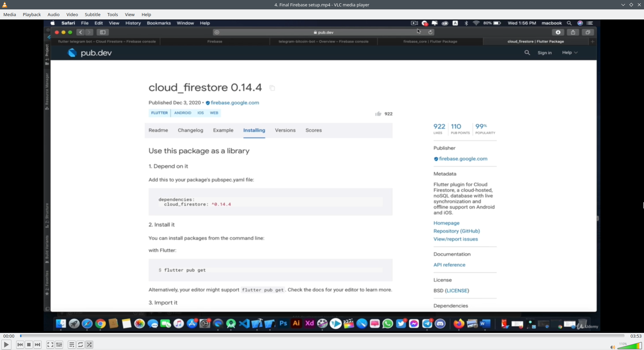Select the Versions tab
The width and height of the screenshot is (644, 350).
pyautogui.click(x=285, y=130)
